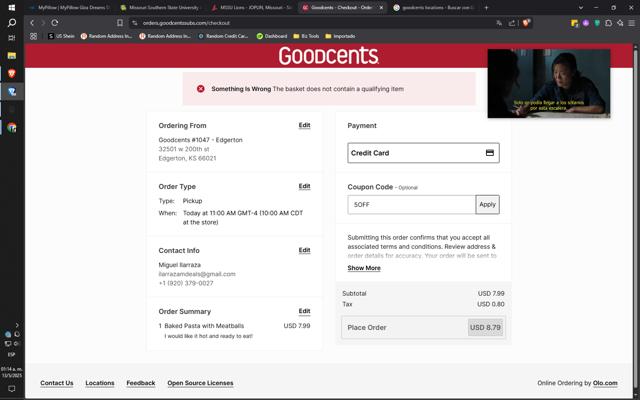Switch to goodcents locations search tab

434,7
